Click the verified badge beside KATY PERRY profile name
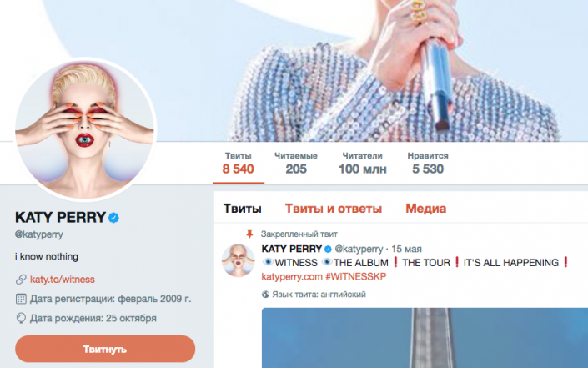Viewport: 588px width, 368px height. pos(114,218)
